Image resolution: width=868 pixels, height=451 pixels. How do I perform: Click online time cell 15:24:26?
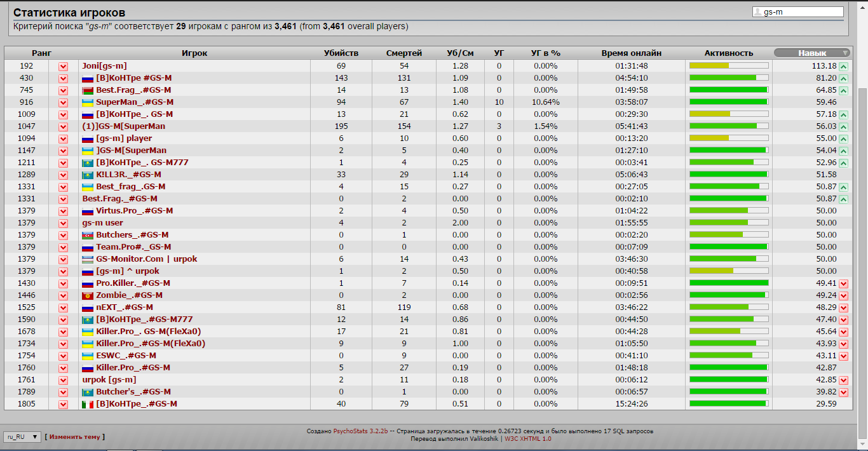point(632,404)
